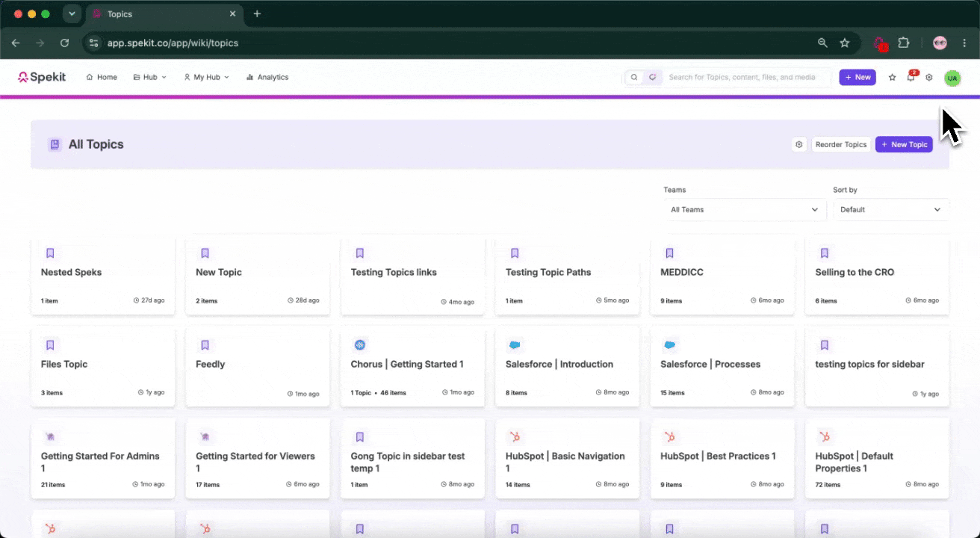Screen dimensions: 980x538
Task: Open Files Topic card
Action: pyautogui.click(x=102, y=367)
